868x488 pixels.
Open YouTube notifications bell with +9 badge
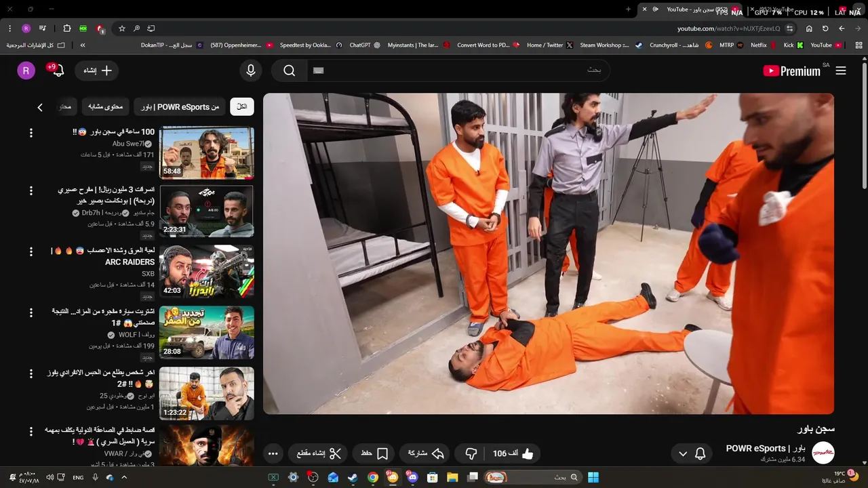click(58, 70)
